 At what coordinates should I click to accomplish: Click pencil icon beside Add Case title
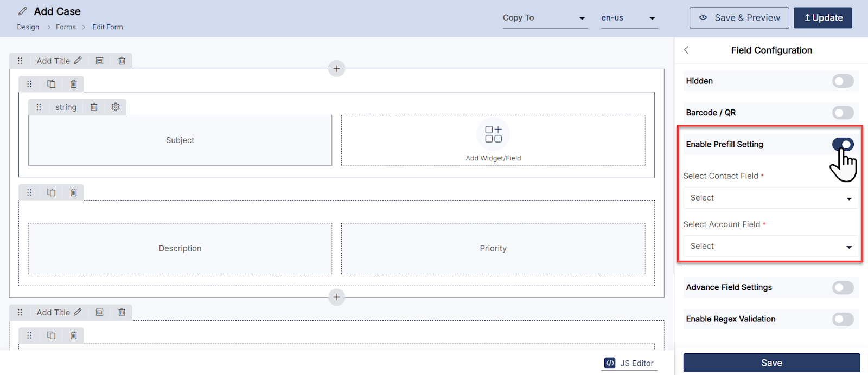coord(23,11)
